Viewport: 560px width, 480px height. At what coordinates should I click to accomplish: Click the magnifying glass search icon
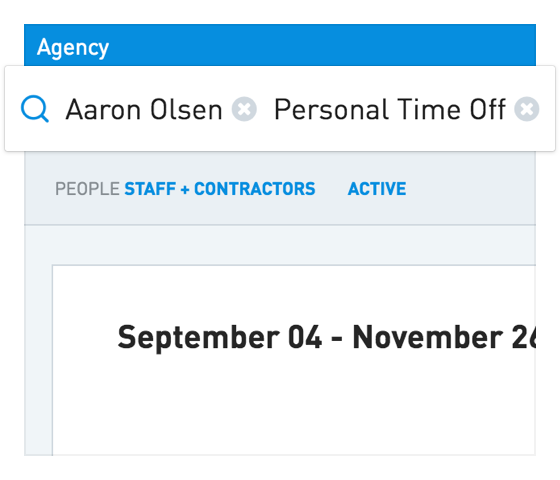click(x=35, y=109)
